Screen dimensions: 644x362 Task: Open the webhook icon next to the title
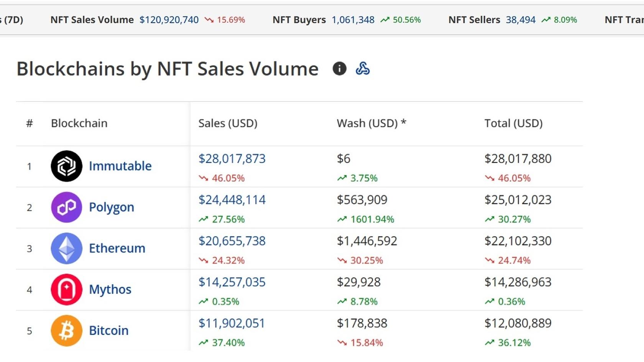point(363,69)
